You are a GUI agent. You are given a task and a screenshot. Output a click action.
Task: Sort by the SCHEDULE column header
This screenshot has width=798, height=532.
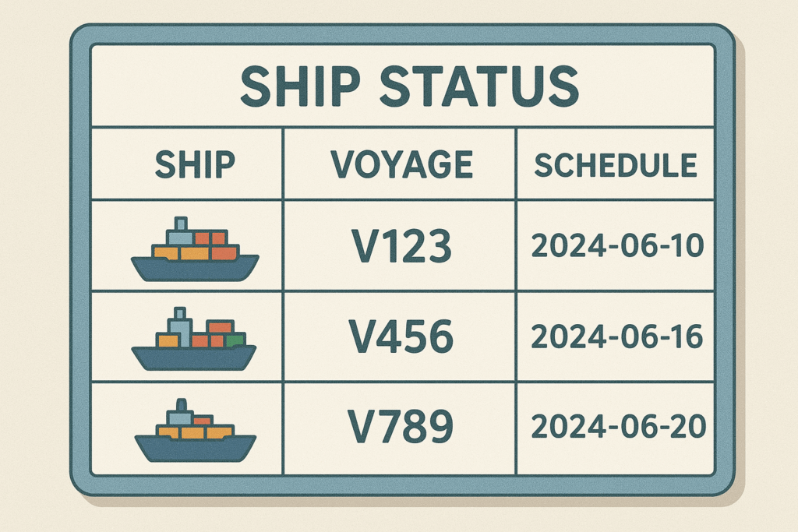click(615, 165)
